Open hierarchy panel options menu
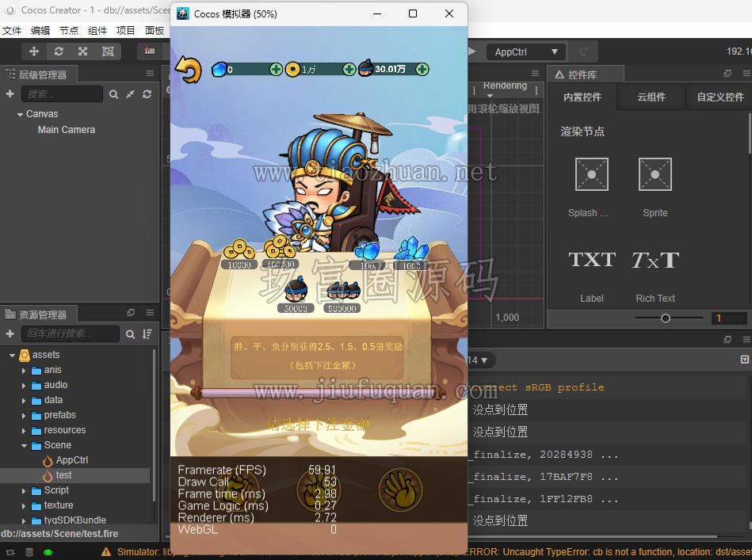This screenshot has width=752, height=560. pyautogui.click(x=150, y=74)
